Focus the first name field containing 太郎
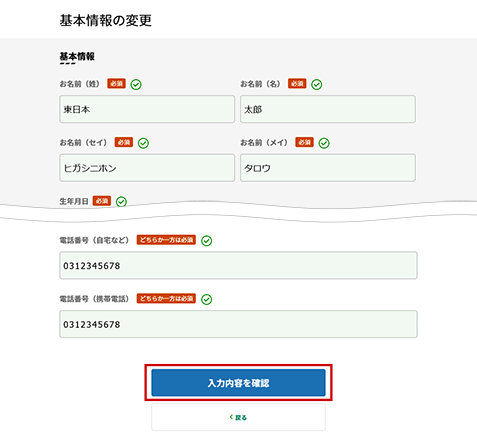The width and height of the screenshot is (477, 440). [x=328, y=109]
